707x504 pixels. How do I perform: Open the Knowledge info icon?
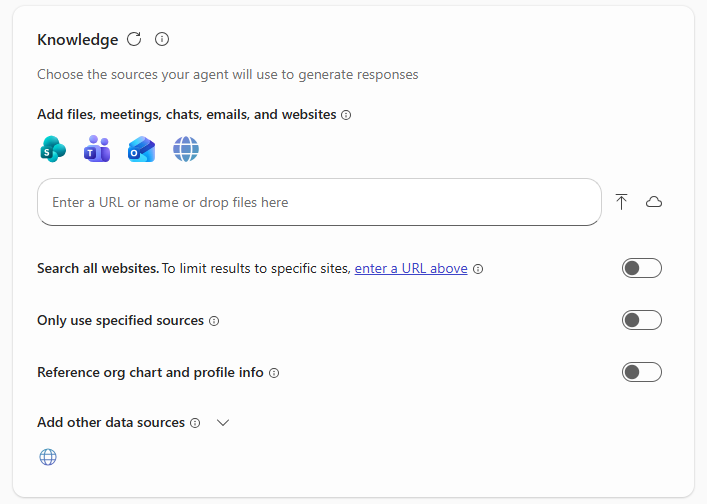click(x=162, y=40)
